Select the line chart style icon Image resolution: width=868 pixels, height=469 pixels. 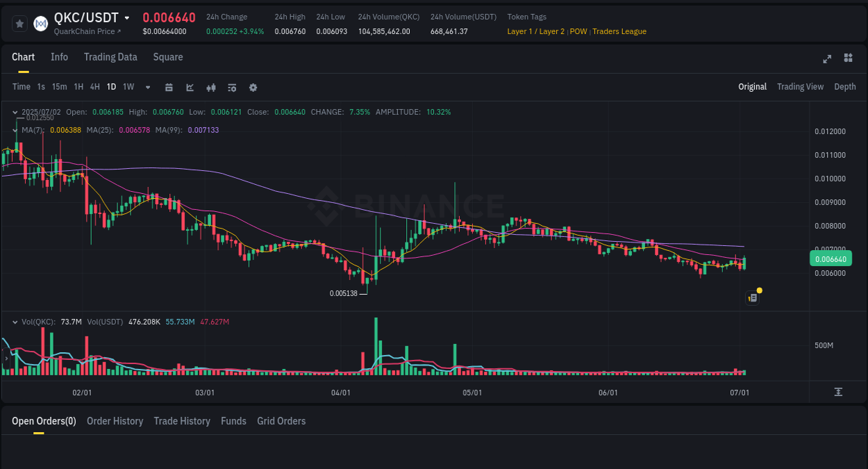189,88
